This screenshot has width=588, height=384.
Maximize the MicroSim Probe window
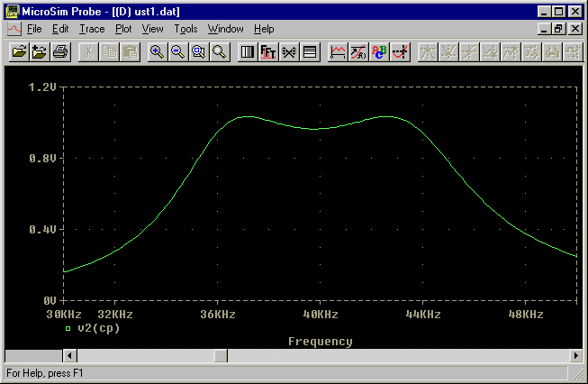559,11
